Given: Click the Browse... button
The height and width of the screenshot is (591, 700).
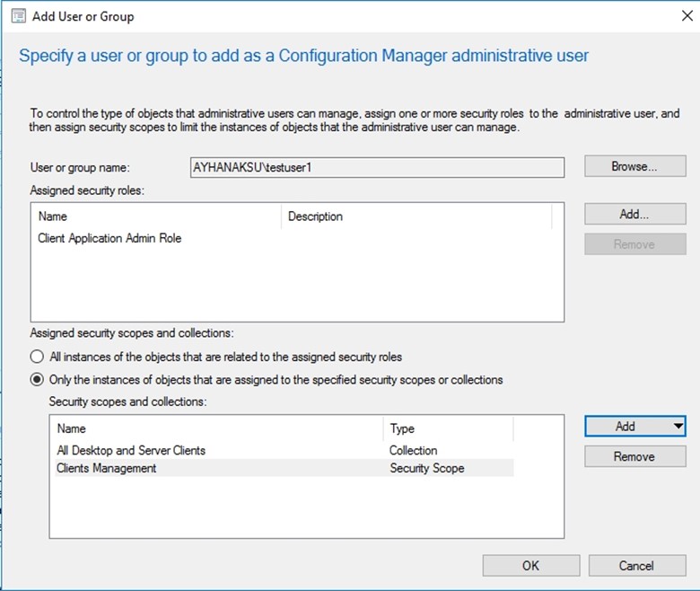Looking at the screenshot, I should pyautogui.click(x=634, y=166).
